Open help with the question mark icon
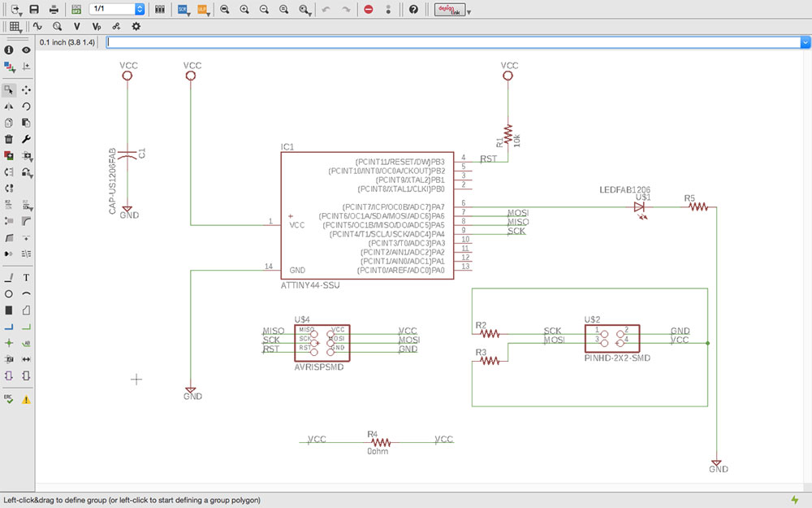 pyautogui.click(x=413, y=9)
